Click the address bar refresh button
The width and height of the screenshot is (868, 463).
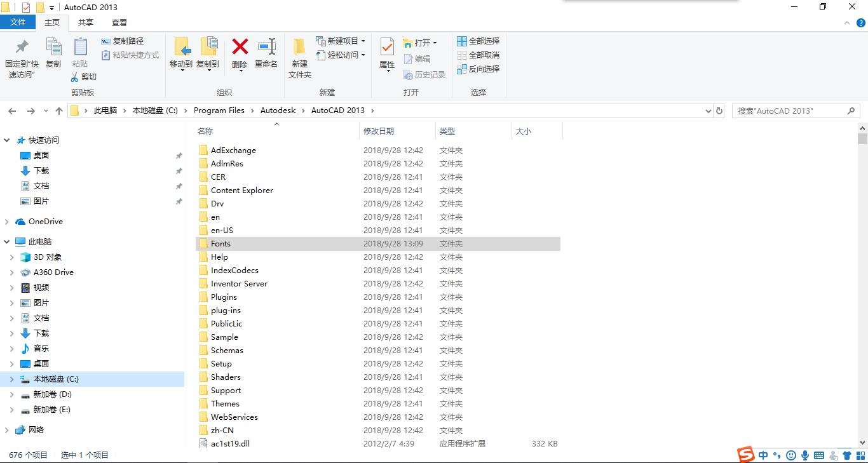coord(719,111)
